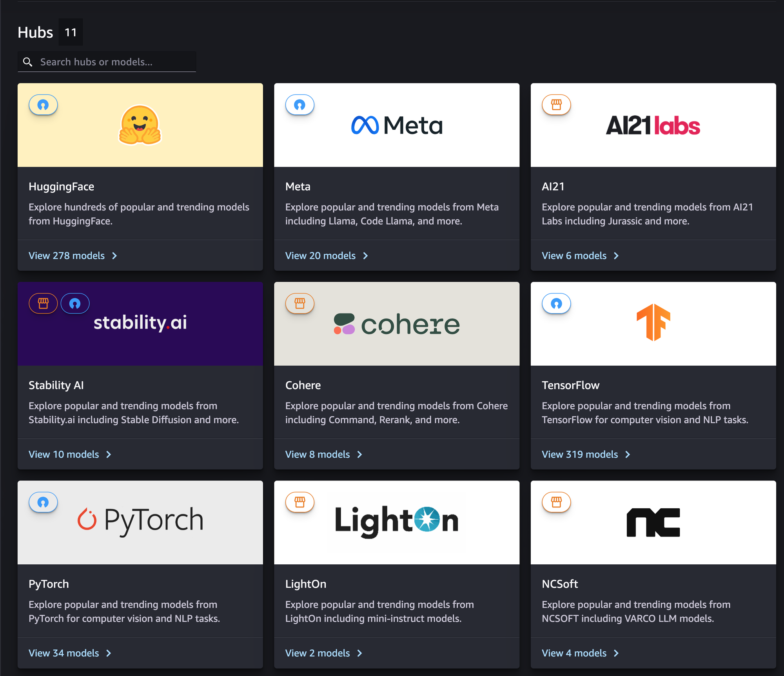Open View 8 models for Cohere
The width and height of the screenshot is (784, 676).
click(x=318, y=455)
